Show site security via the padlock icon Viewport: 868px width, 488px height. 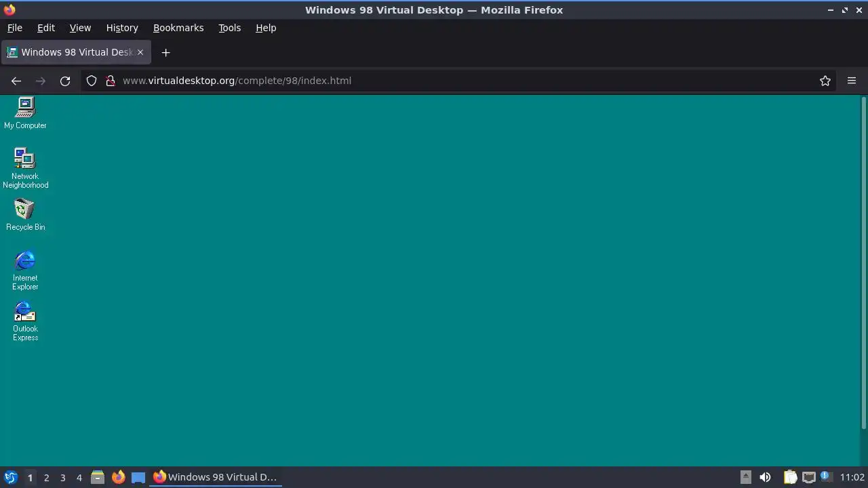pyautogui.click(x=111, y=81)
